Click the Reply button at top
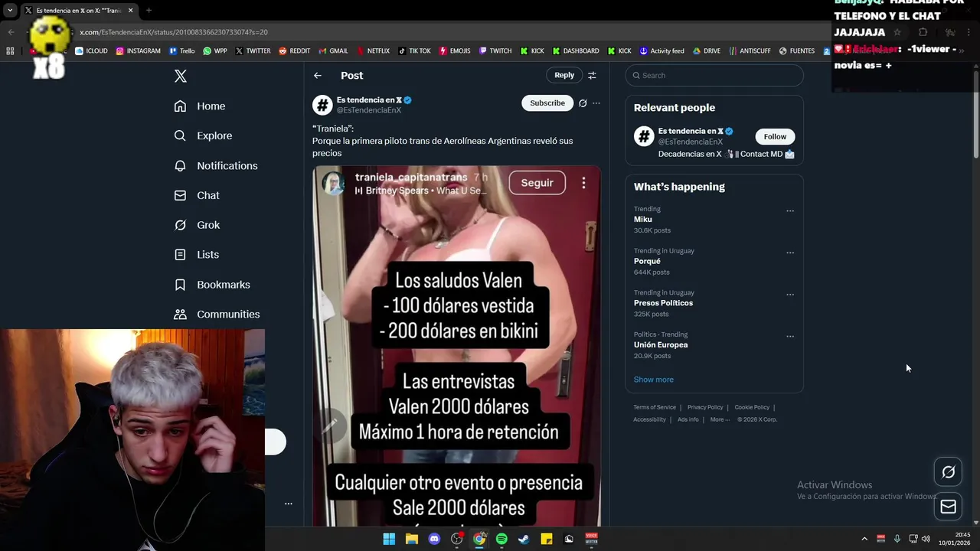Viewport: 980px width, 551px height. tap(564, 75)
